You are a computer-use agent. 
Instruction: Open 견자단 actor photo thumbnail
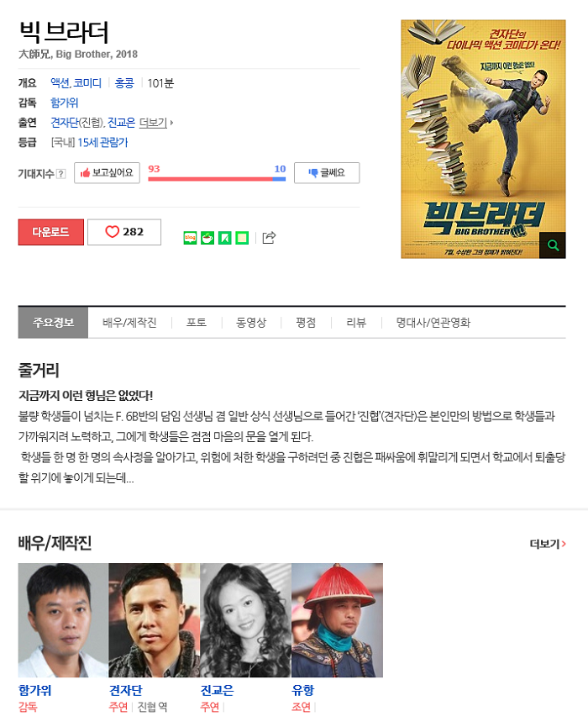pyautogui.click(x=155, y=620)
